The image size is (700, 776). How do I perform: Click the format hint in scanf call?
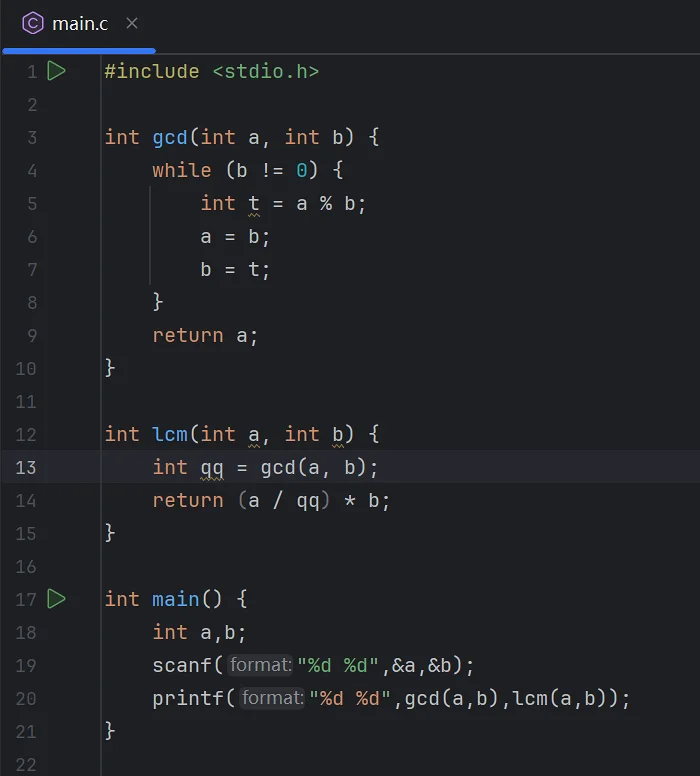(x=260, y=665)
